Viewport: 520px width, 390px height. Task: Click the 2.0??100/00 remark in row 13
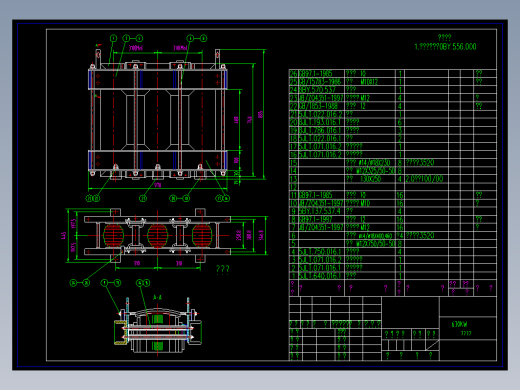point(424,179)
